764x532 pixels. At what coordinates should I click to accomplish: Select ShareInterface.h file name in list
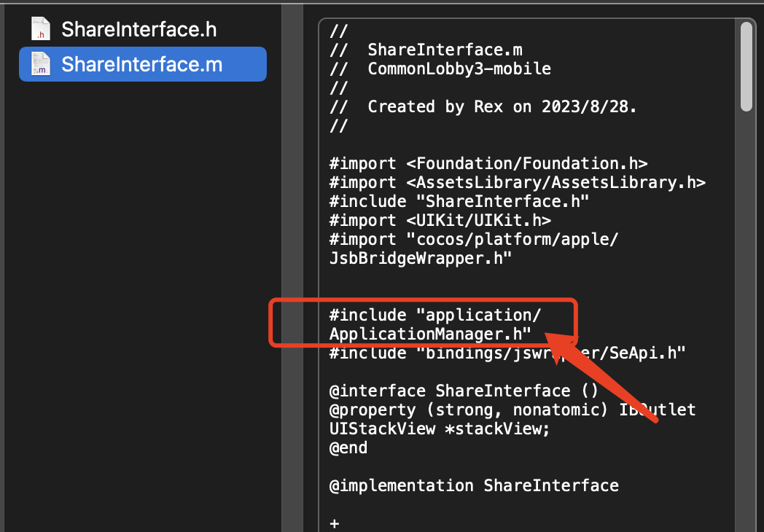(x=139, y=29)
